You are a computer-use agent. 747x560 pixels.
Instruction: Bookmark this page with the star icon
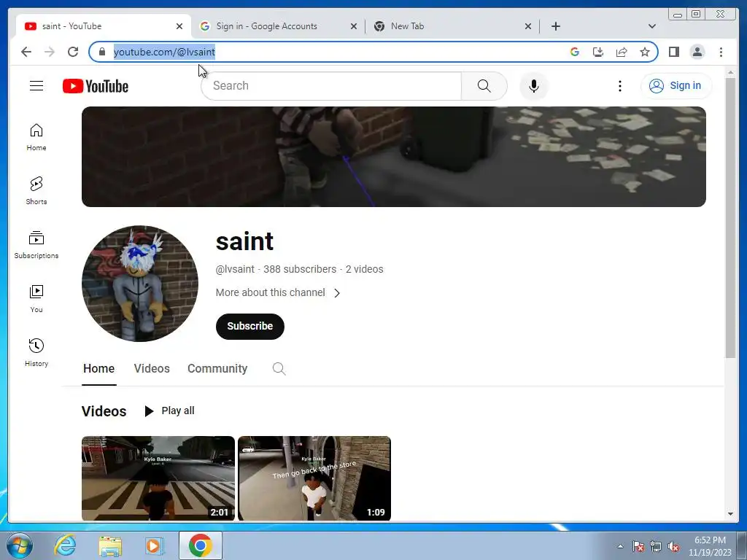coord(645,52)
